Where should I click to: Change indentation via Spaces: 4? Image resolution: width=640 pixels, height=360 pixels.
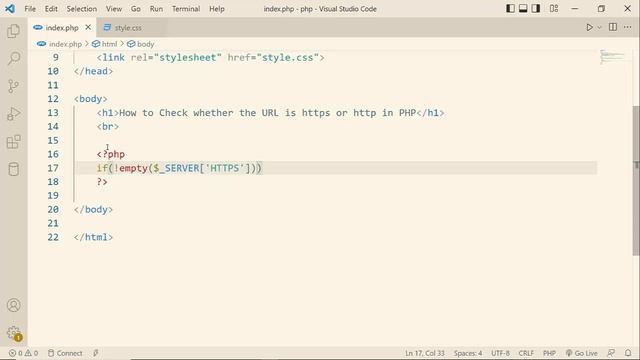(468, 353)
